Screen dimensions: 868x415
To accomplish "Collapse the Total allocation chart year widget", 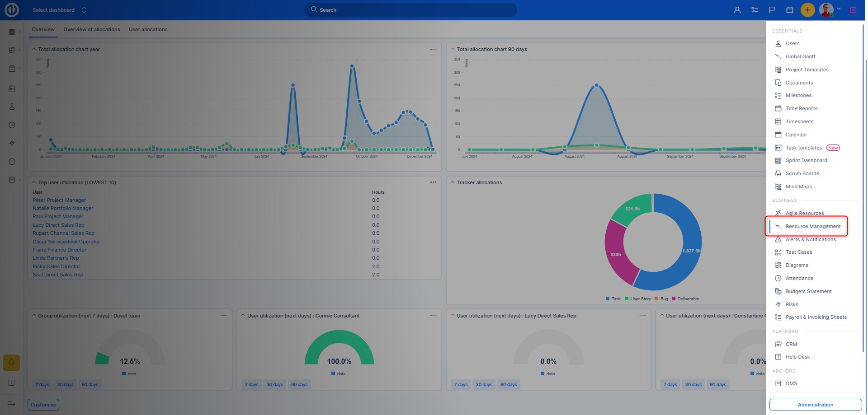I will click(34, 49).
